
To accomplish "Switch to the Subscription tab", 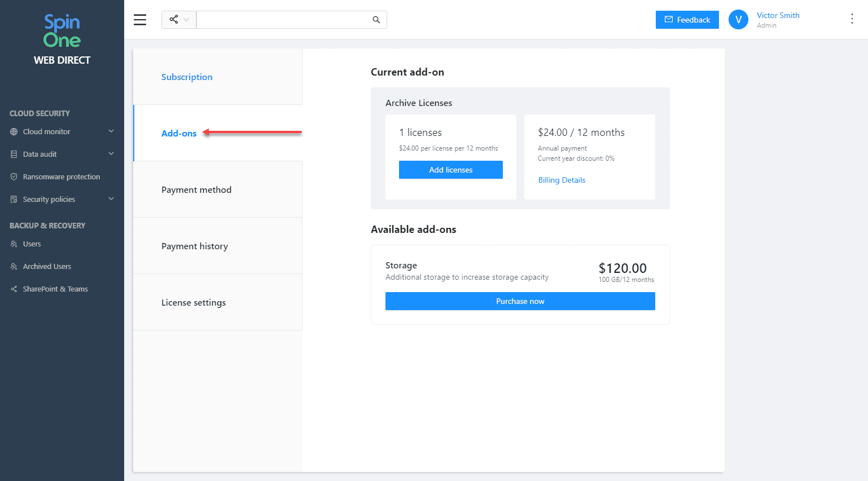I will point(187,77).
